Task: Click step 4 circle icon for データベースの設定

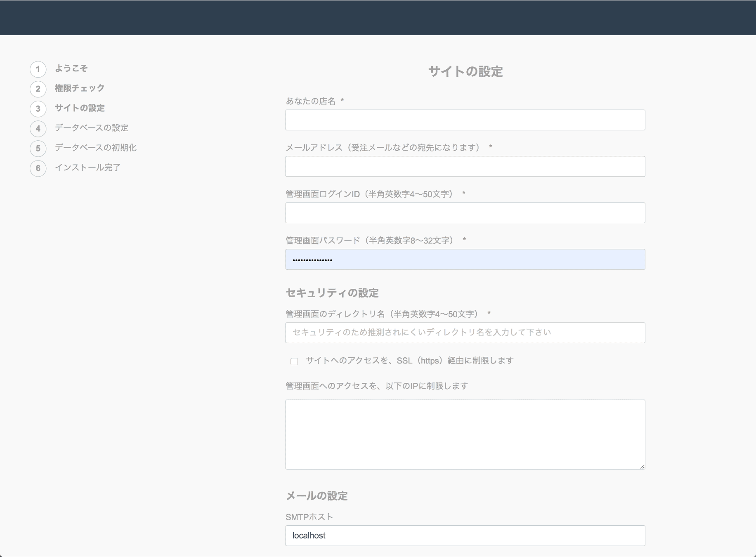Action: point(38,128)
